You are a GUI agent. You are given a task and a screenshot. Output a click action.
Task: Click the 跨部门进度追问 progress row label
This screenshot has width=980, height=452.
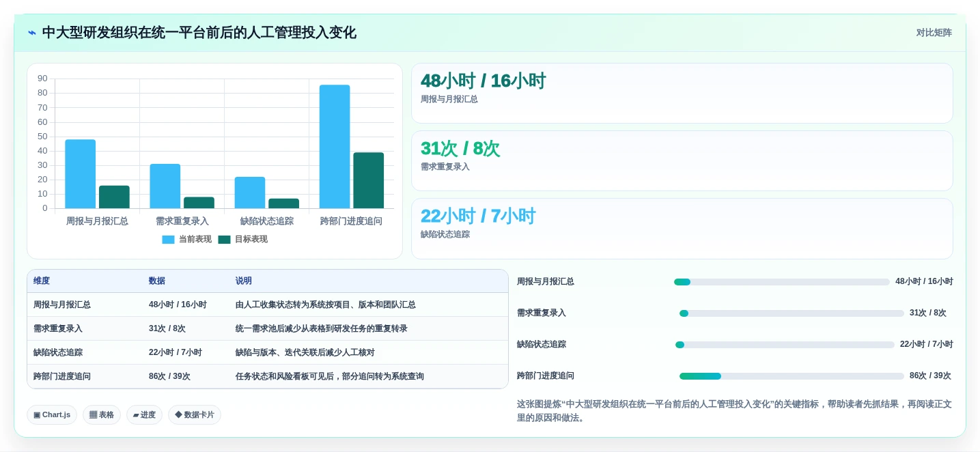(546, 376)
